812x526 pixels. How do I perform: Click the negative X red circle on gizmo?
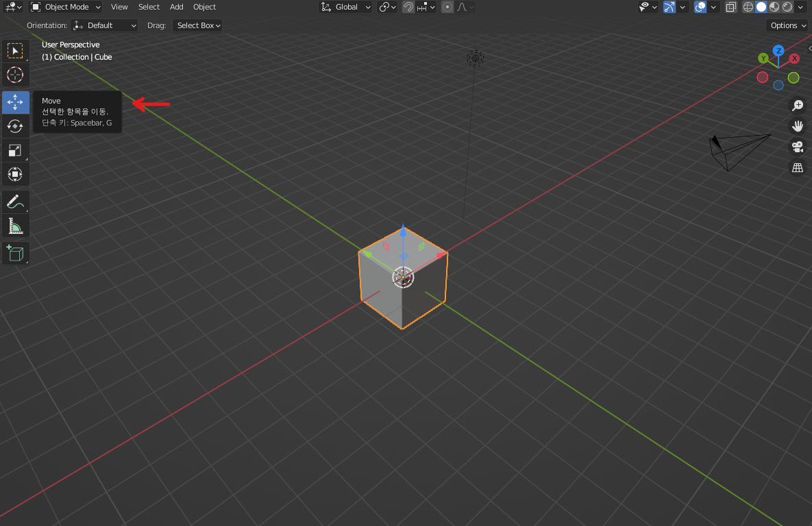point(762,77)
